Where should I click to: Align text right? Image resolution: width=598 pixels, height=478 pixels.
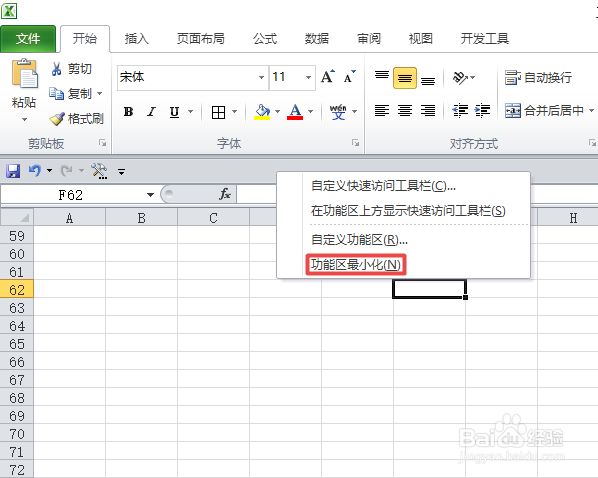[x=428, y=111]
